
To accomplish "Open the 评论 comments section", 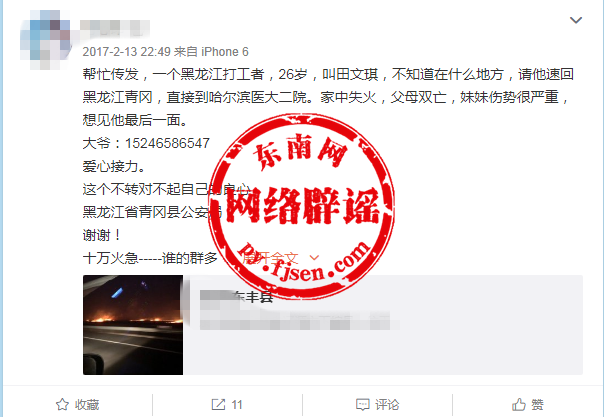I will 387,404.
